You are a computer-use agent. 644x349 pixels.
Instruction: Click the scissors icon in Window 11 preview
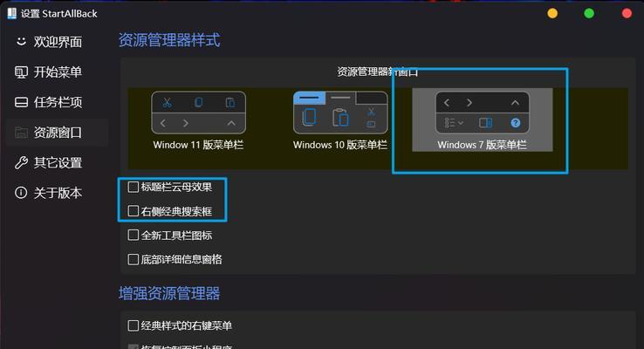[168, 103]
